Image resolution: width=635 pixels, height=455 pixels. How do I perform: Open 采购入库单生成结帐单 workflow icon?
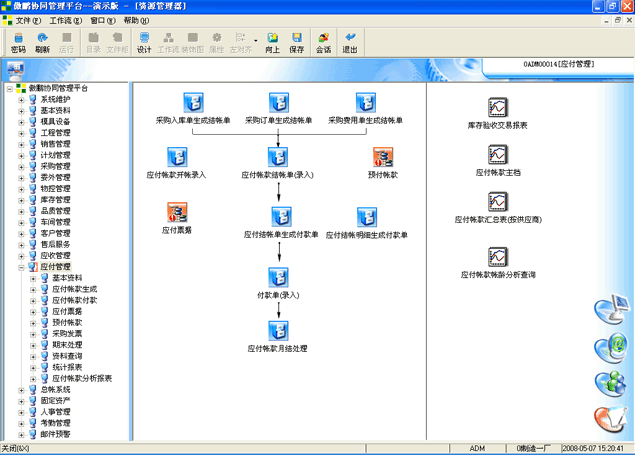(x=193, y=103)
